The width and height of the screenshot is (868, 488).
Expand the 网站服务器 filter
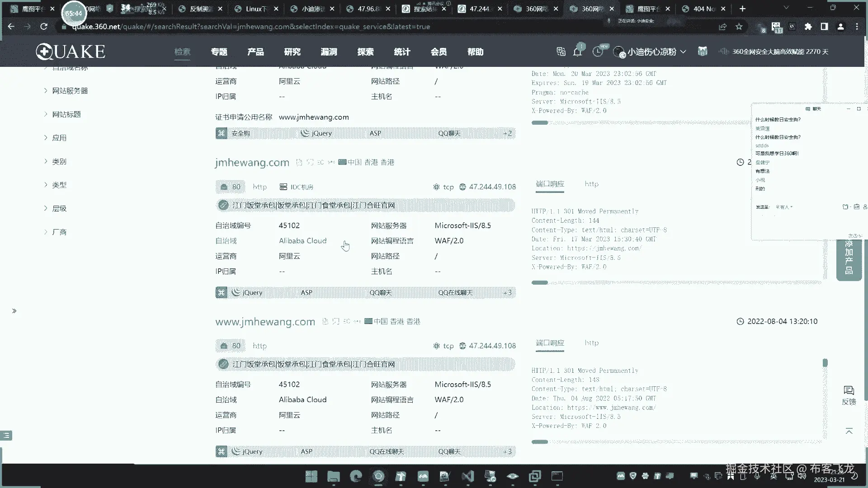pyautogui.click(x=70, y=91)
